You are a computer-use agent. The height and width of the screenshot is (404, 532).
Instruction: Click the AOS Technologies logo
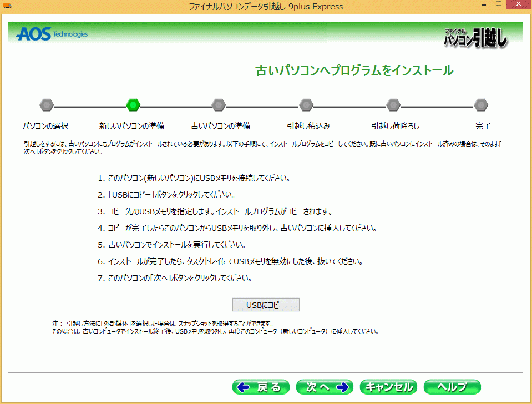(52, 34)
